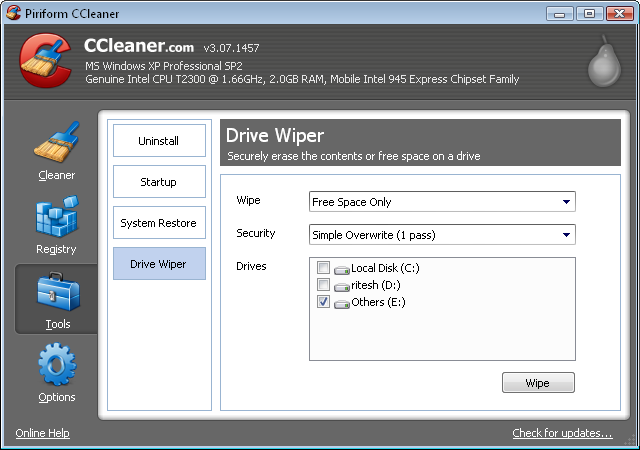Click the Registry label in sidebar
640x450 pixels.
click(56, 249)
